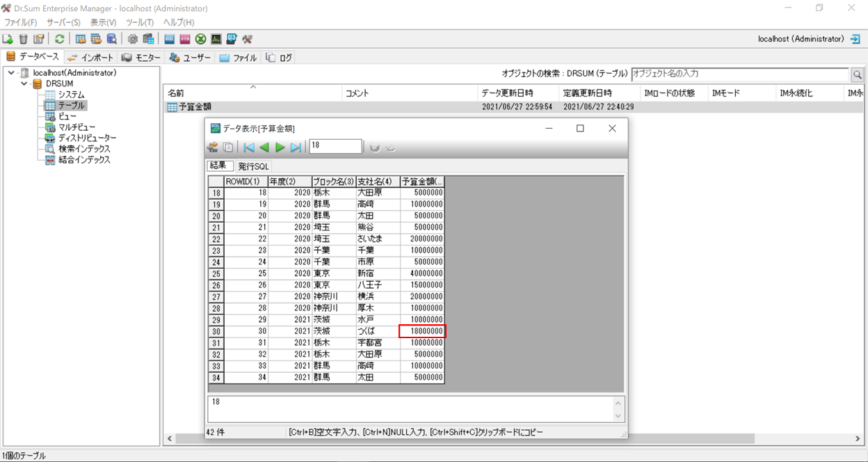
Task: Go to next page with green right arrow
Action: click(280, 147)
